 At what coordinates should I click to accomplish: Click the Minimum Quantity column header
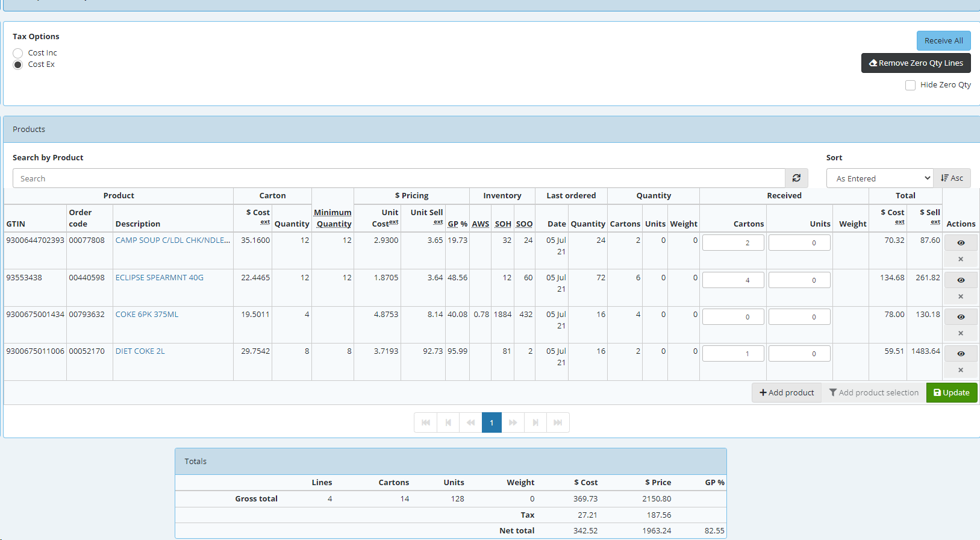(x=333, y=218)
